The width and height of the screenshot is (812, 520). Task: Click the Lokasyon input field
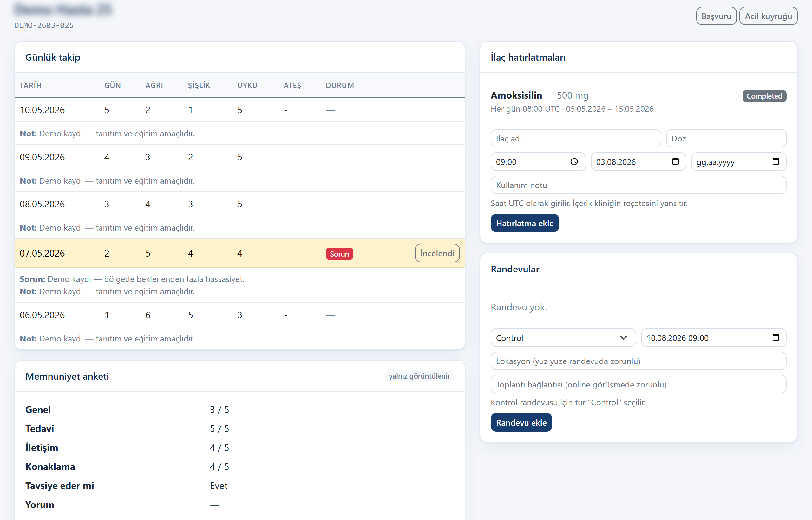(x=638, y=361)
